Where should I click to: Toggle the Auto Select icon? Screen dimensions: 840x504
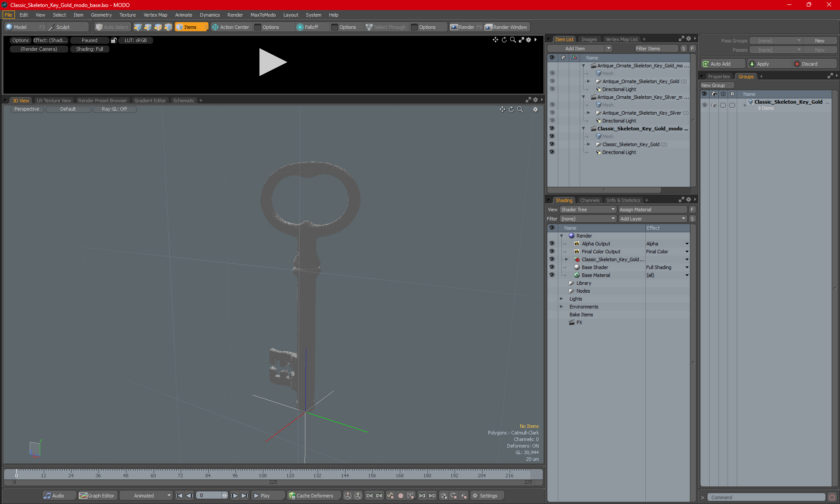[x=111, y=26]
